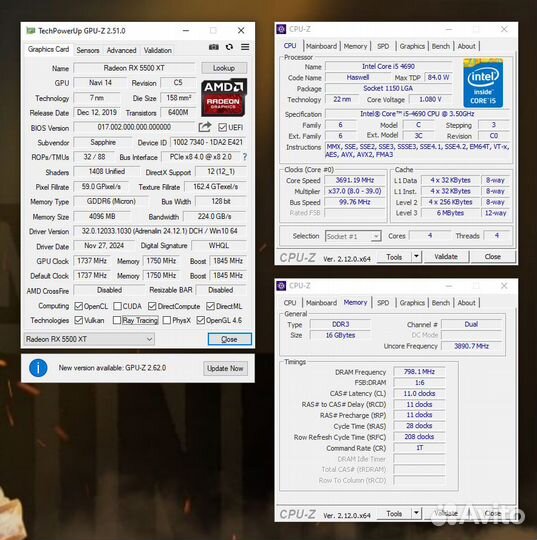Click the CAS# Latency 11.0 clocks value

(419, 393)
